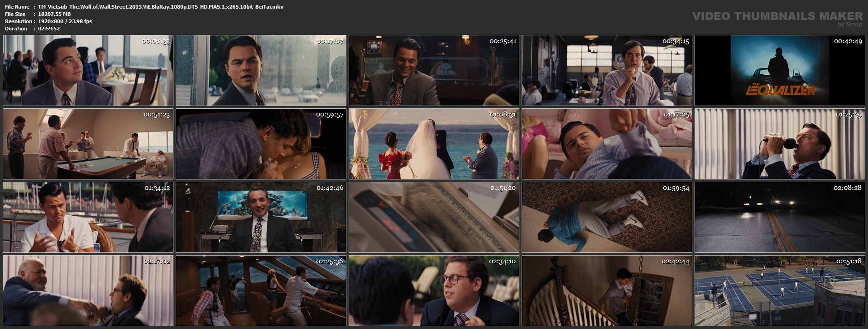Viewport: 868px width, 329px height.
Task: Open the aquarium office frame at 01:42:46
Action: coord(261,218)
